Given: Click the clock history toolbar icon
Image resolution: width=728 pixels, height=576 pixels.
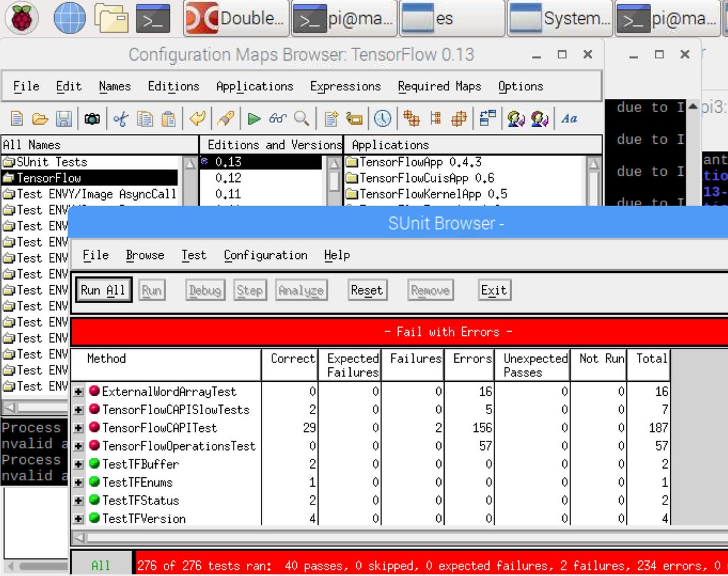Looking at the screenshot, I should point(382,119).
